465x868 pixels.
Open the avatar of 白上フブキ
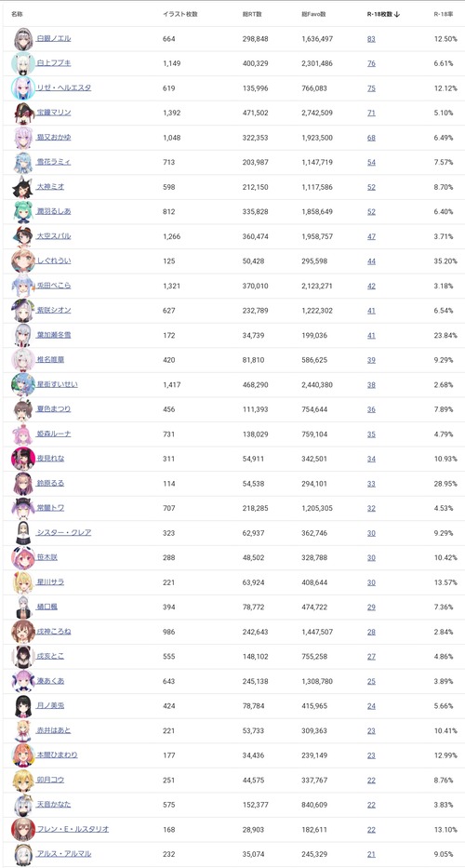22,63
